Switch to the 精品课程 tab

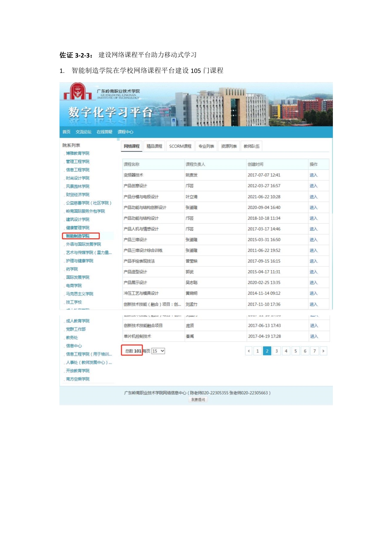[x=154, y=146]
